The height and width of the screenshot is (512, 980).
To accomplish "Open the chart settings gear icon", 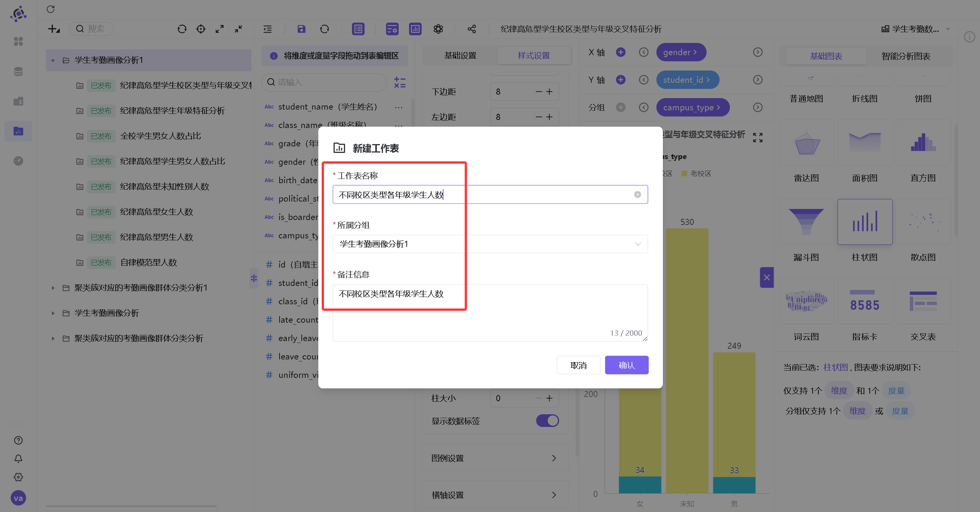I will point(438,29).
